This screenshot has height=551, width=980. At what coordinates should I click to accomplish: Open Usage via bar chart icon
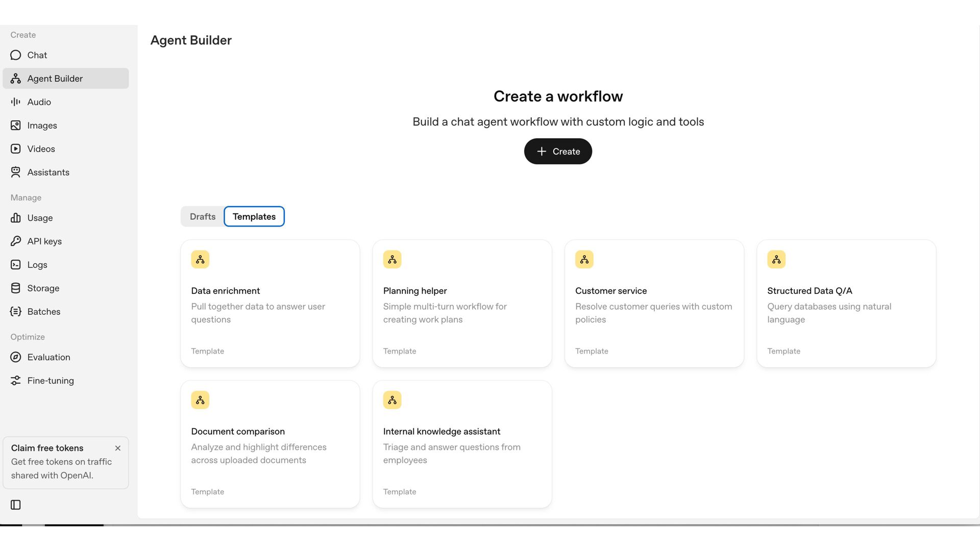click(16, 218)
